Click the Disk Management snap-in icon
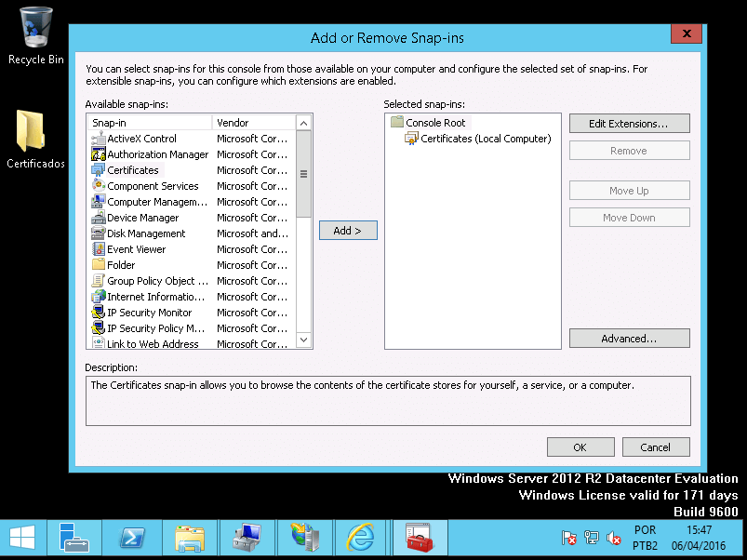This screenshot has width=747, height=560. pyautogui.click(x=98, y=233)
